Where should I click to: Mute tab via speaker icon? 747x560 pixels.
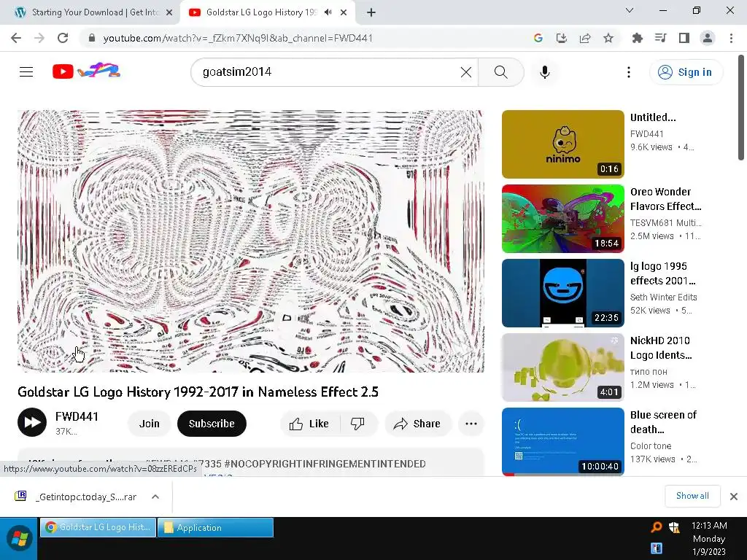tap(328, 12)
